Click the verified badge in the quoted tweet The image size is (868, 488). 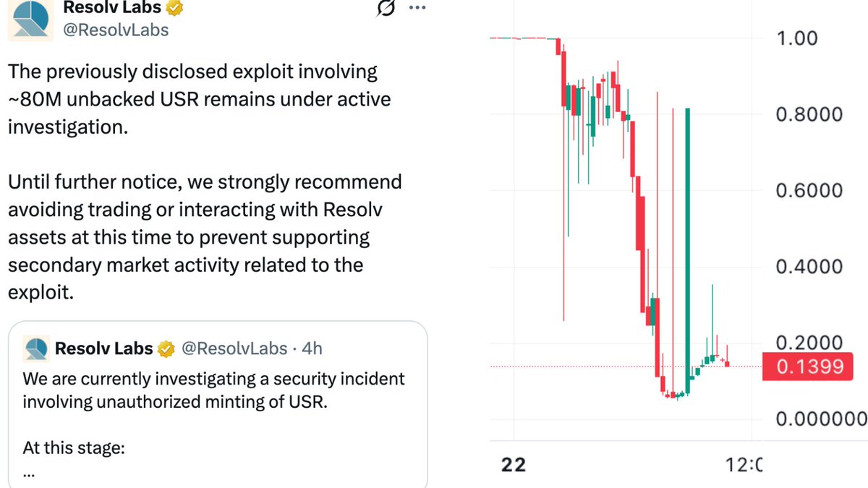[165, 348]
